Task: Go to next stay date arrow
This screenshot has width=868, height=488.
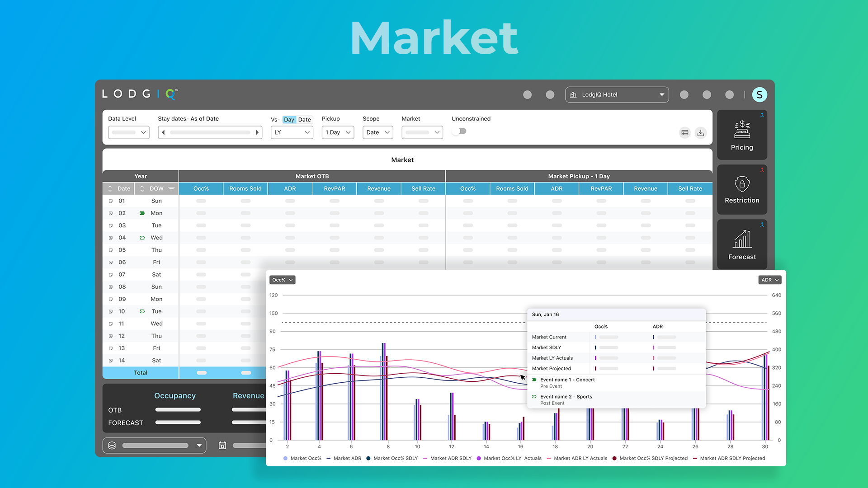Action: 257,132
